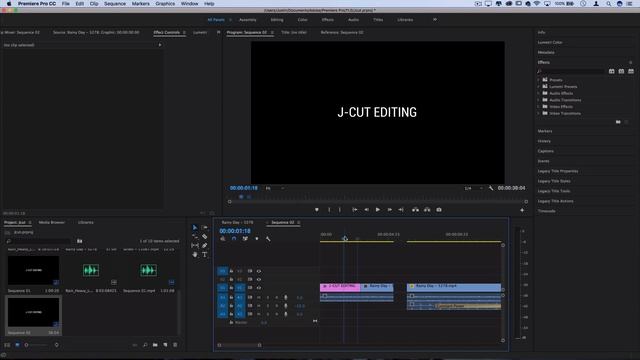Open the Fit zoom level dropdown
This screenshot has width=640, height=360.
275,188
